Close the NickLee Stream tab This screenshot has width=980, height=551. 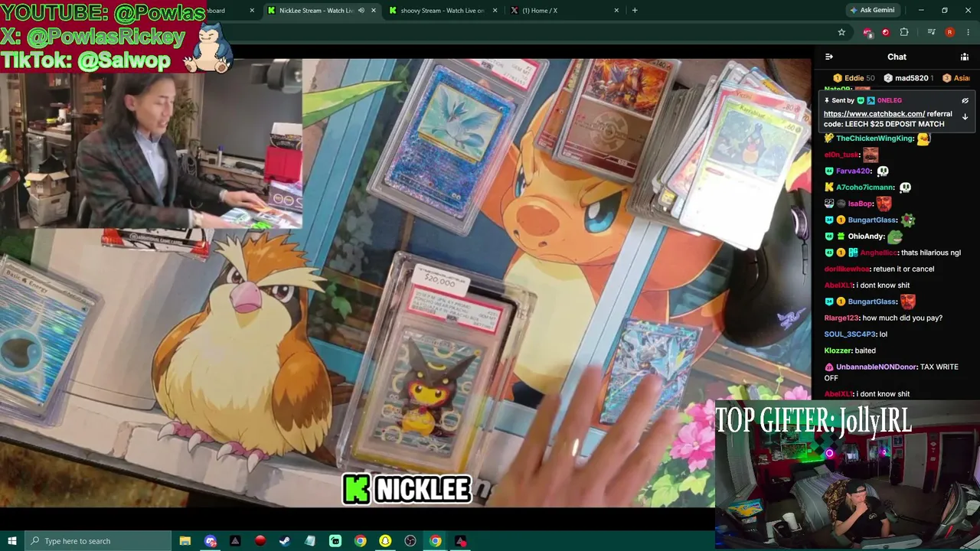click(x=374, y=11)
